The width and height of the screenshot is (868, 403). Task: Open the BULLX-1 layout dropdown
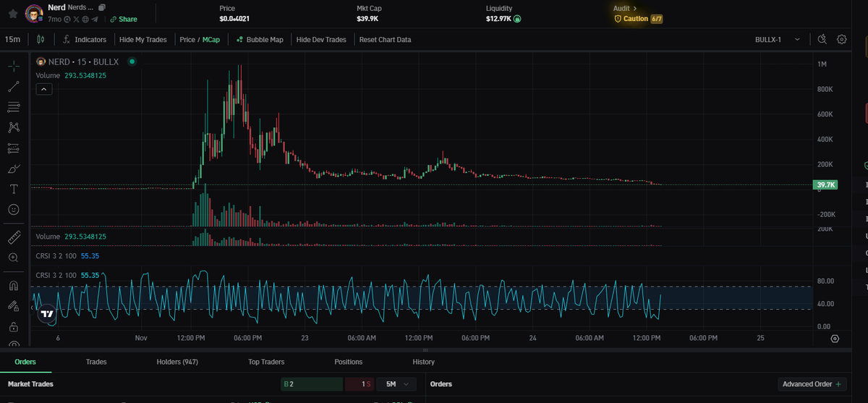778,40
